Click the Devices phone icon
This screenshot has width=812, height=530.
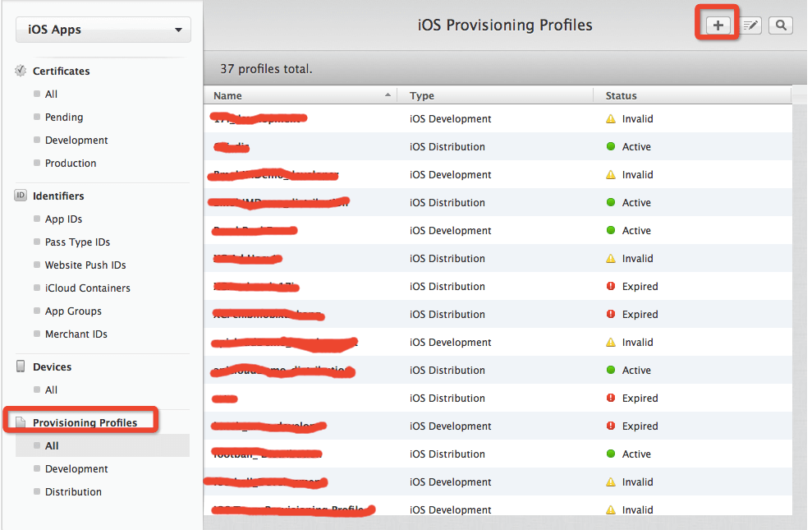point(21,367)
